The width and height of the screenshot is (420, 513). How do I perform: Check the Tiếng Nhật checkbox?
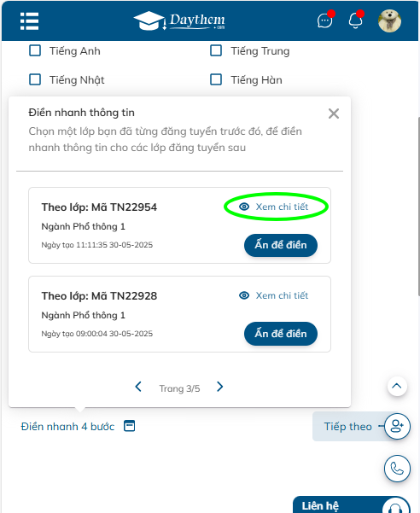pyautogui.click(x=35, y=79)
